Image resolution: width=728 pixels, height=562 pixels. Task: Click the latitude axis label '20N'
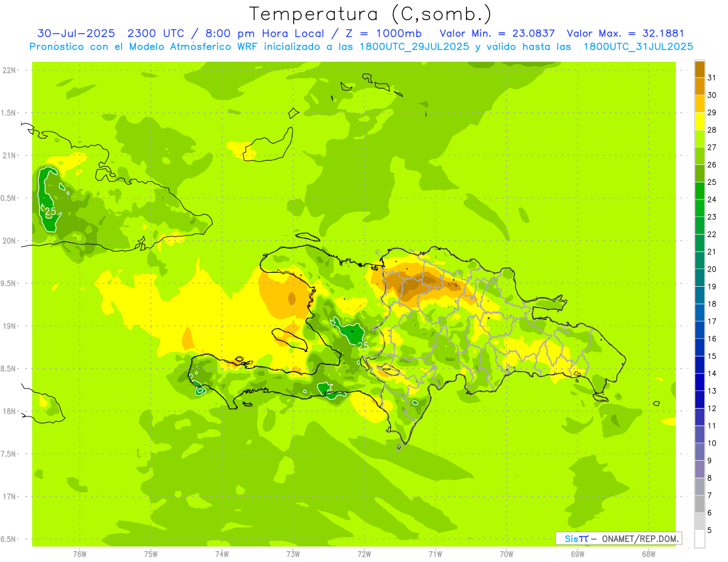[10, 241]
